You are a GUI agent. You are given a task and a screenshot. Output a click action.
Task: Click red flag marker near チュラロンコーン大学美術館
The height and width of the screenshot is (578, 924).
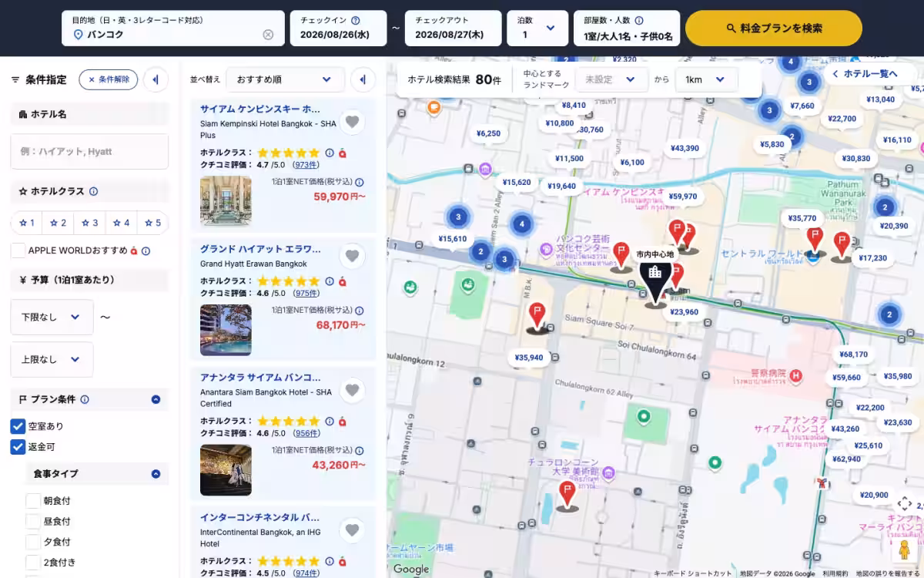tap(568, 495)
